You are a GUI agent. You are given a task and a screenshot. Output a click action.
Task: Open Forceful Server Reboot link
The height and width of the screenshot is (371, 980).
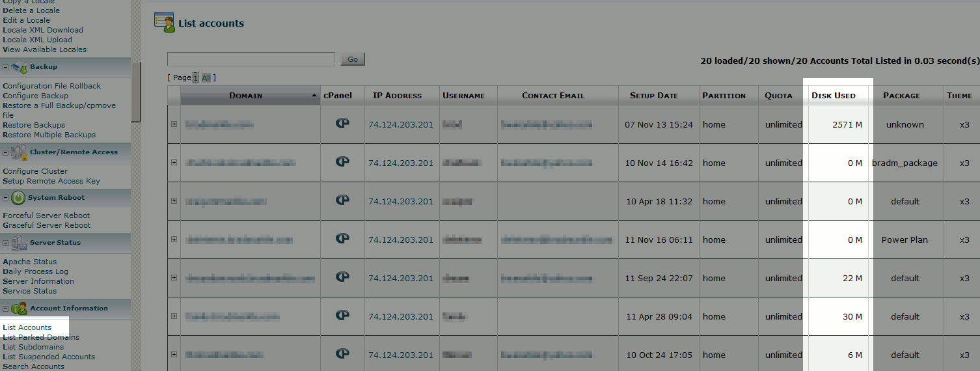pos(46,215)
